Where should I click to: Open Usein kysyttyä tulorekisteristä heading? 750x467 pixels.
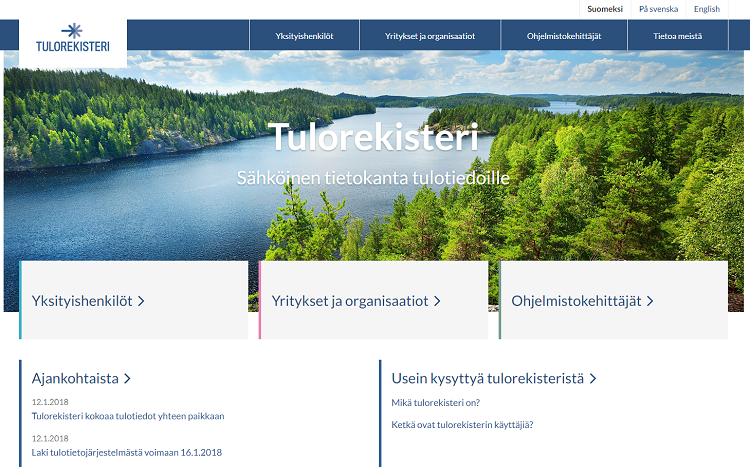point(487,378)
